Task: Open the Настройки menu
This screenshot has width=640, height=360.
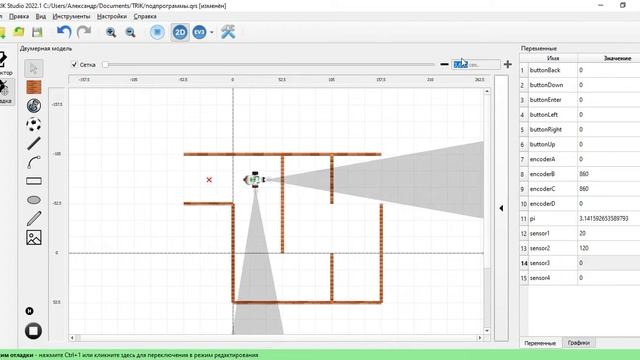Action: click(x=112, y=16)
